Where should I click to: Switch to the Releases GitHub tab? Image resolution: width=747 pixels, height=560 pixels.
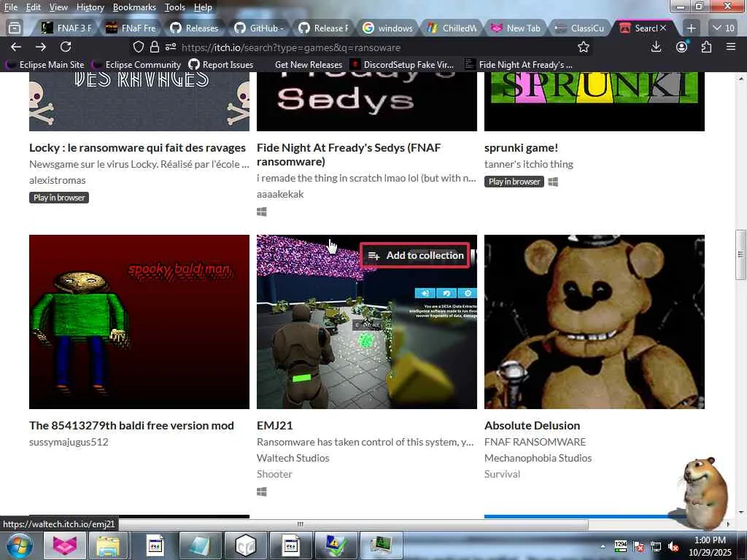pos(194,28)
